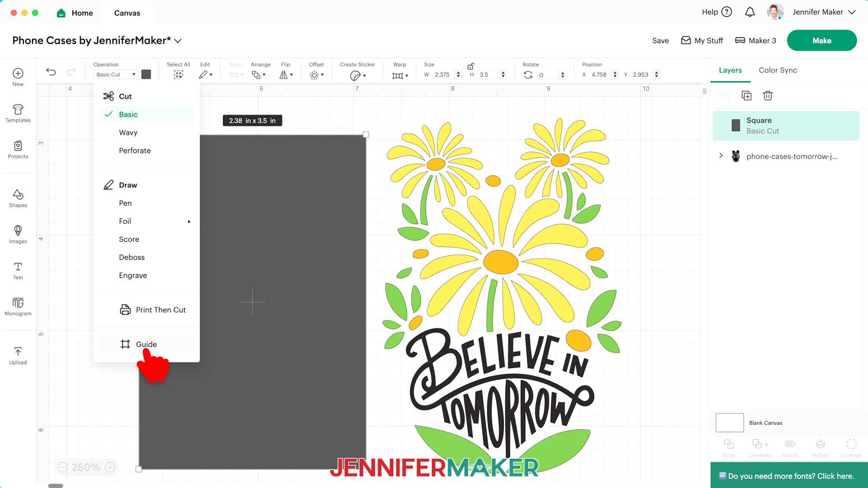This screenshot has width=868, height=488.
Task: Choose Basic cut from the menu
Action: 147,114
